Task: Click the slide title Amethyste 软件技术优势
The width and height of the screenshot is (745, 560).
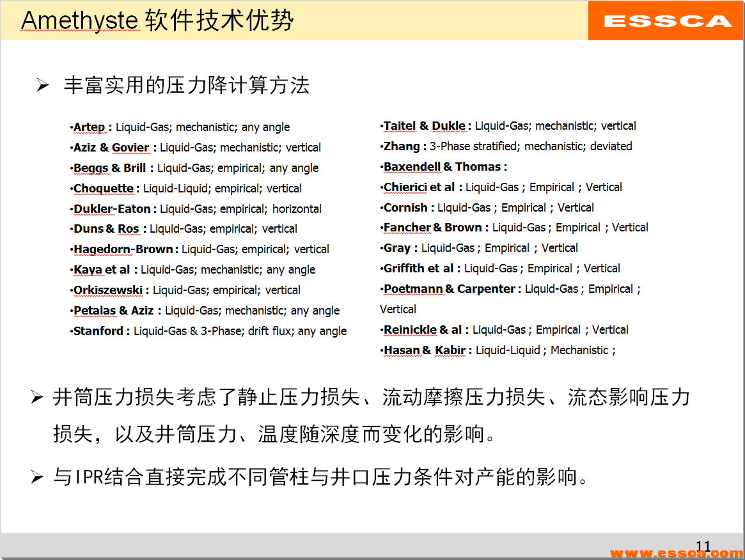Action: [x=157, y=20]
